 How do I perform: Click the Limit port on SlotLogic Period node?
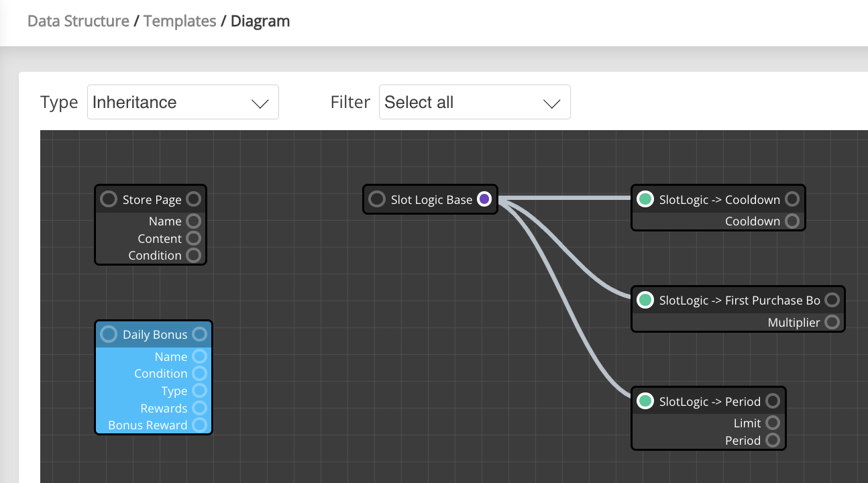(773, 423)
